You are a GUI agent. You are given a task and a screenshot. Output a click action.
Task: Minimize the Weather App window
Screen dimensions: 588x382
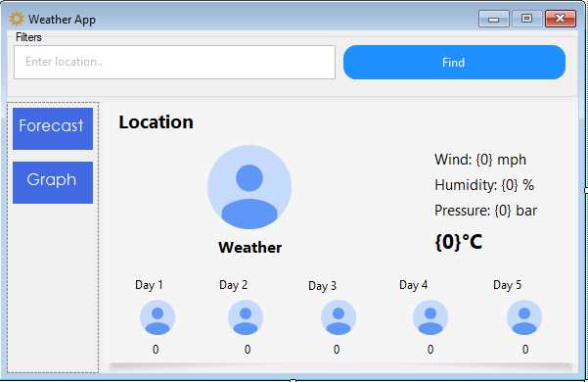click(493, 19)
